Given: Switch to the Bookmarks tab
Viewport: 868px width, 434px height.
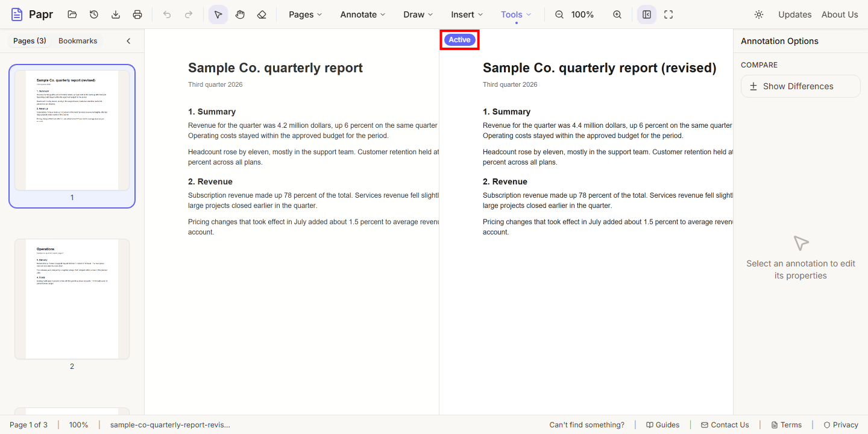Looking at the screenshot, I should pyautogui.click(x=78, y=41).
